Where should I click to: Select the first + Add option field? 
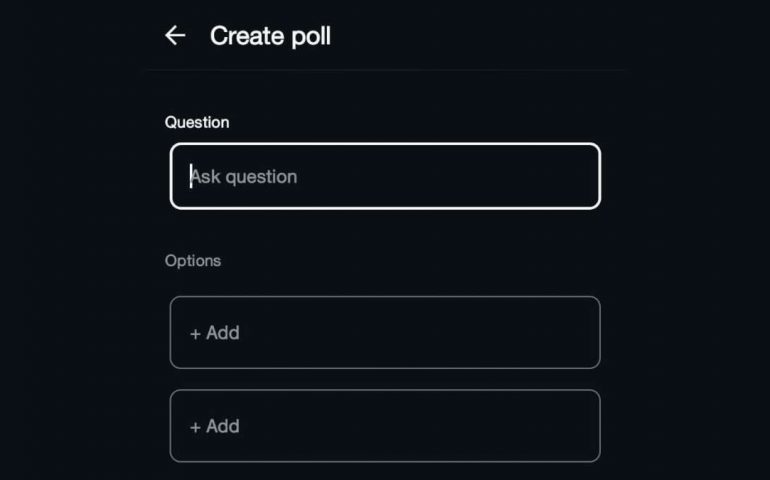(385, 332)
